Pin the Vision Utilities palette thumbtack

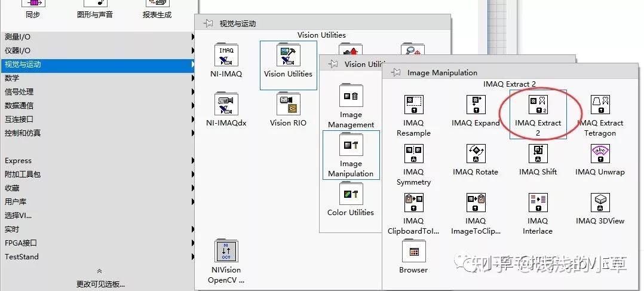coord(333,64)
